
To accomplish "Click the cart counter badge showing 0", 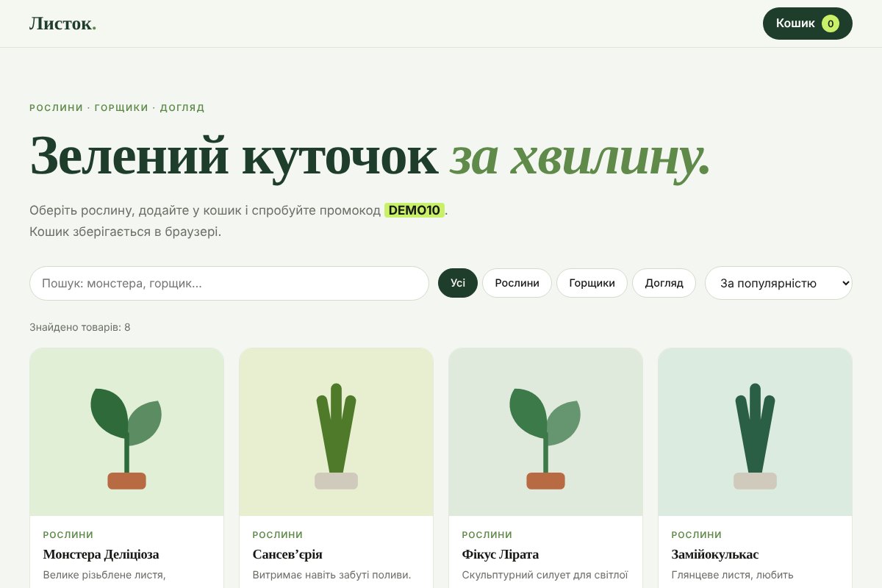I will click(x=831, y=24).
